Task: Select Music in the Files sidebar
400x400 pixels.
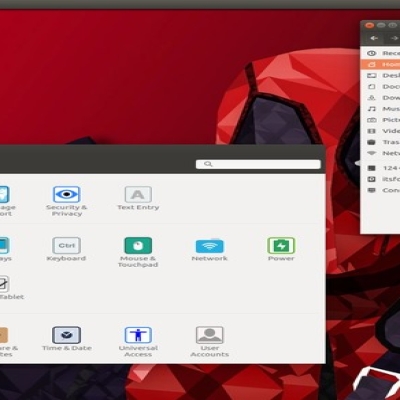Action: (380, 109)
